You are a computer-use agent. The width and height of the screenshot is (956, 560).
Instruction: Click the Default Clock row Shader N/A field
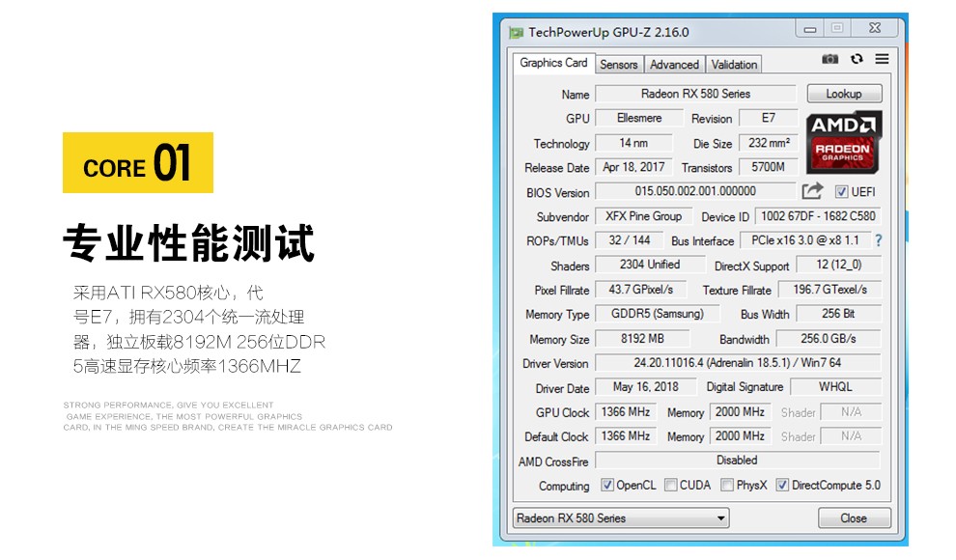pos(851,436)
